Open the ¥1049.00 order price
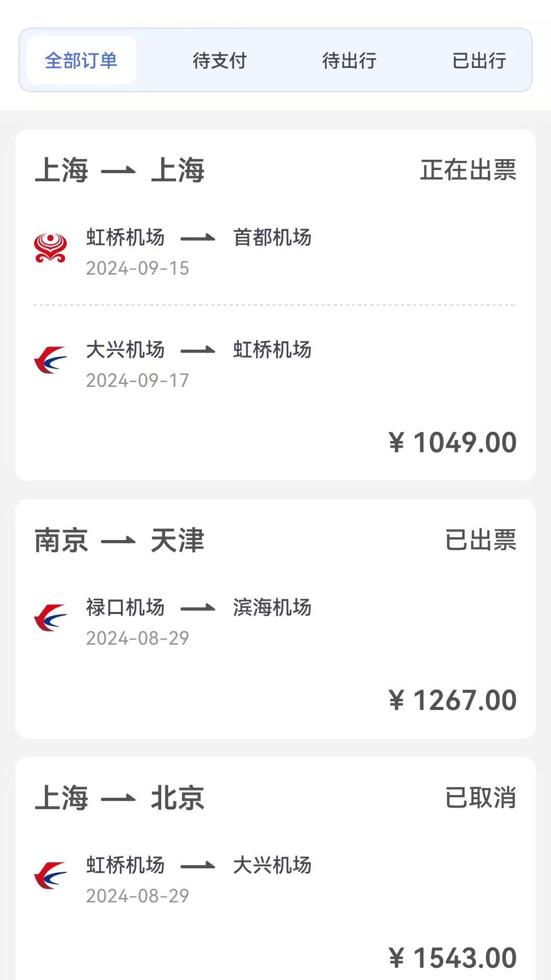Viewport: 551px width, 980px height. tap(453, 443)
